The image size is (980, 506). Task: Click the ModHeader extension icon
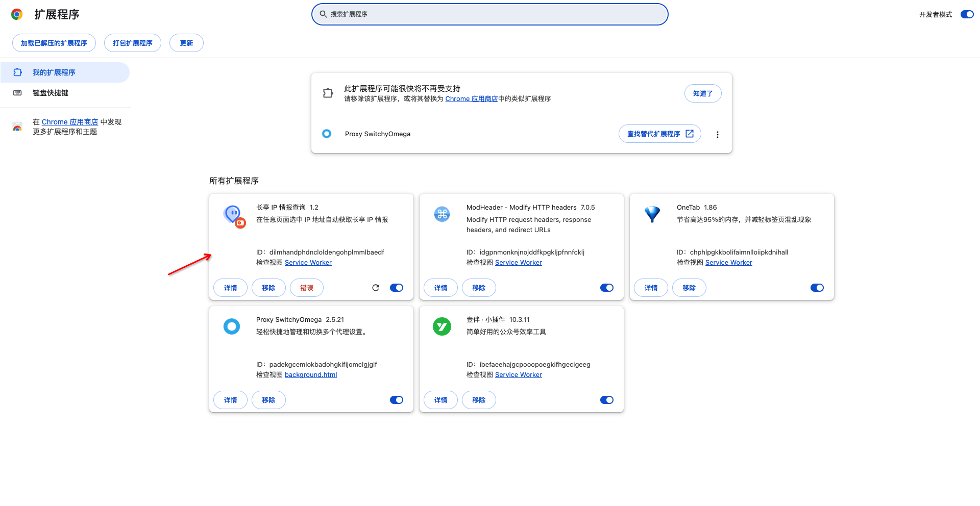(x=442, y=214)
